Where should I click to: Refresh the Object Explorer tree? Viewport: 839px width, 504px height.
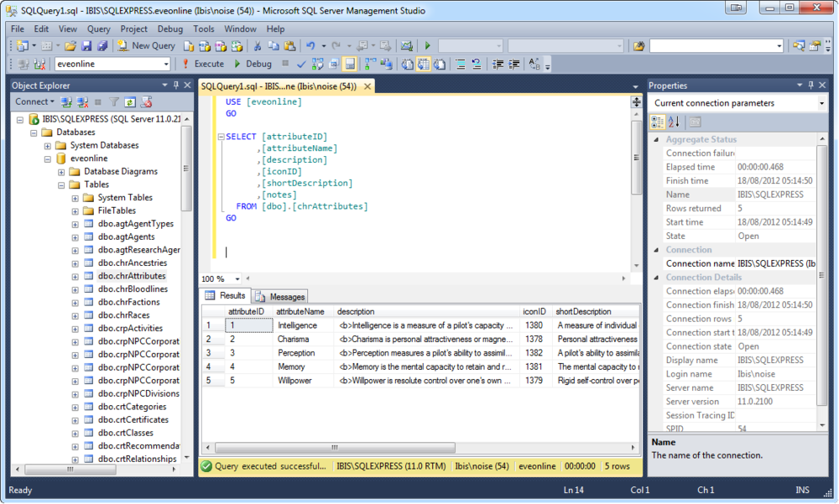pos(128,101)
